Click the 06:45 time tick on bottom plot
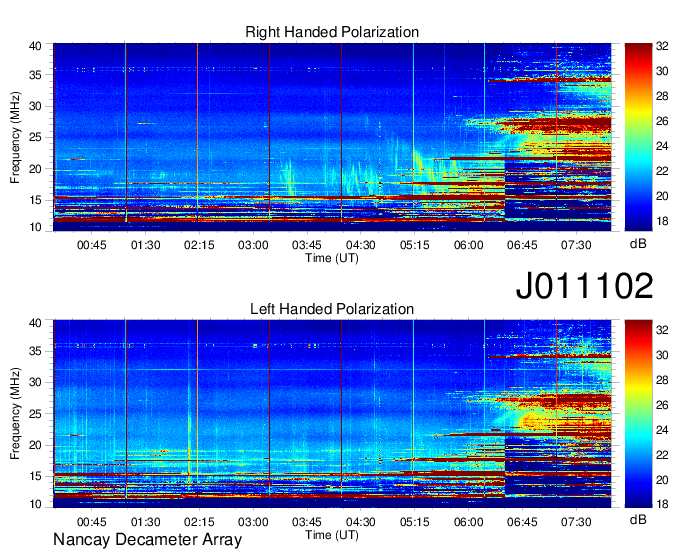 pos(522,522)
